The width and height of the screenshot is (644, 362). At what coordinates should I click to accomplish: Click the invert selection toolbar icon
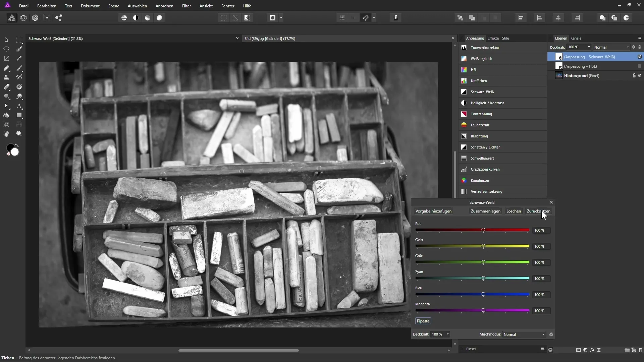(x=247, y=18)
